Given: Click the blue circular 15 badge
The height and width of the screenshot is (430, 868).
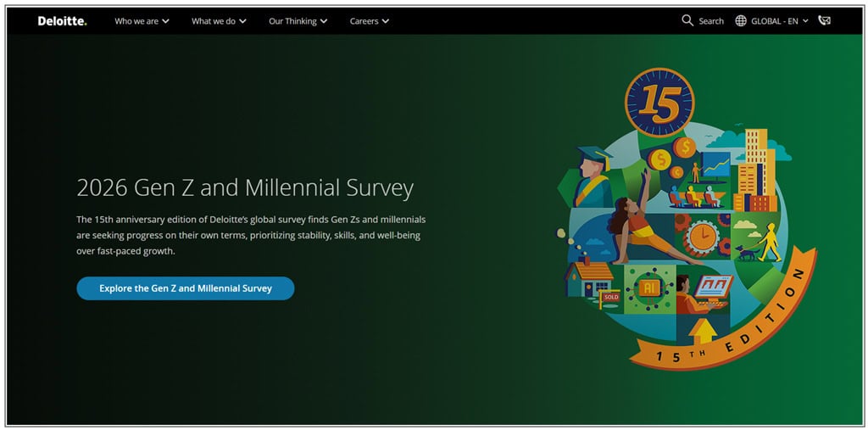Looking at the screenshot, I should pos(659,103).
